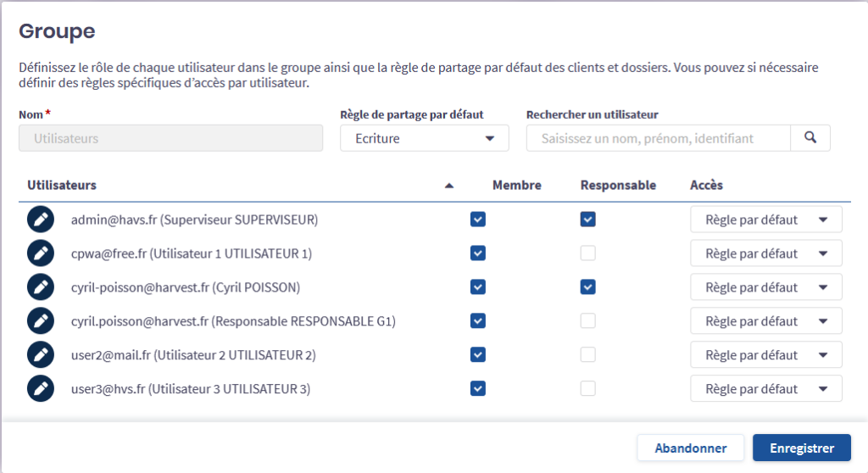Image resolution: width=868 pixels, height=473 pixels.
Task: Click the pencil icon beside user2@mail.fr
Action: point(41,355)
